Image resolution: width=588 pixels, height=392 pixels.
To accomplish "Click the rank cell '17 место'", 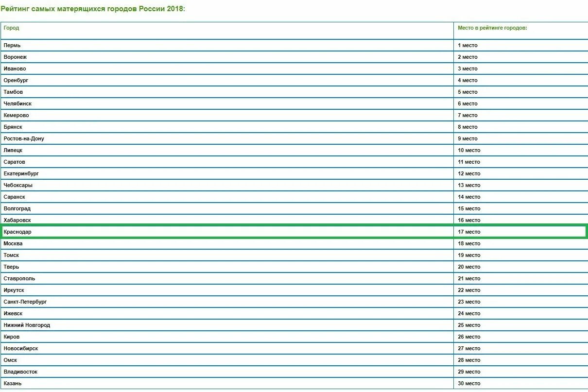I will click(520, 232).
